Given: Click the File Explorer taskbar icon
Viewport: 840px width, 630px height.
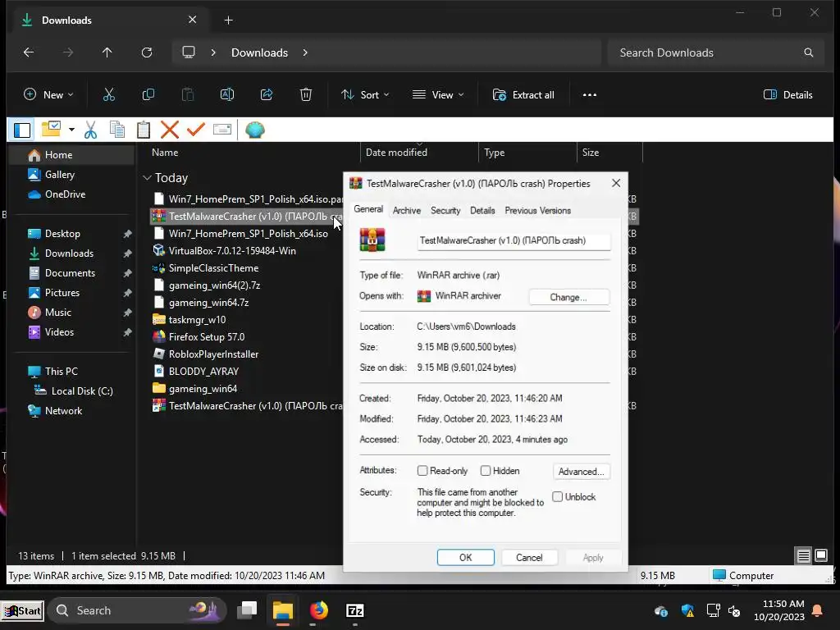Looking at the screenshot, I should point(283,610).
